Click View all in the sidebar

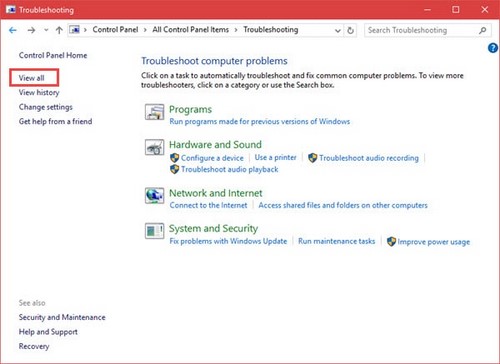[x=32, y=78]
